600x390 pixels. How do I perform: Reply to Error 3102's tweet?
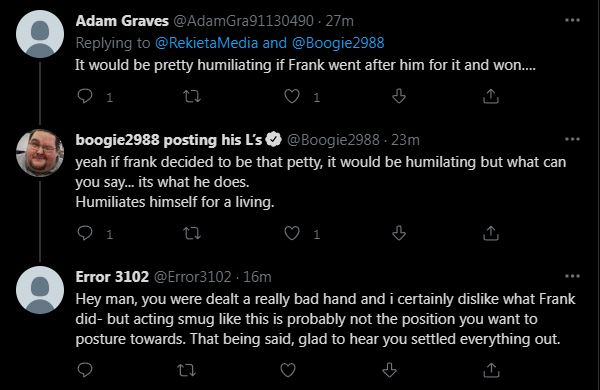click(x=85, y=370)
